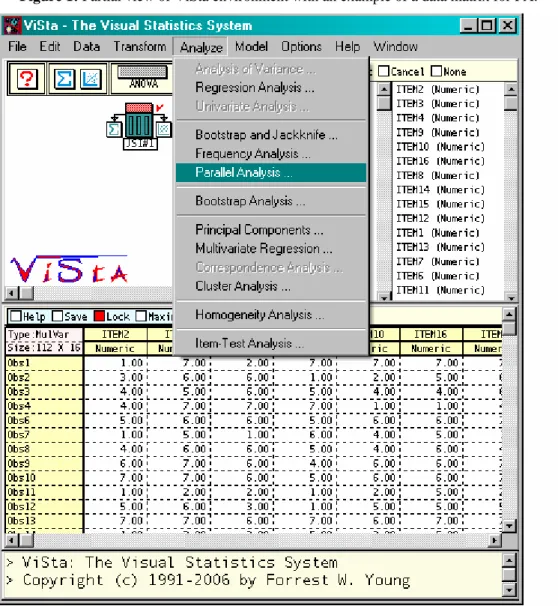The width and height of the screenshot is (558, 606).
Task: Open the File menu
Action: pos(17,46)
